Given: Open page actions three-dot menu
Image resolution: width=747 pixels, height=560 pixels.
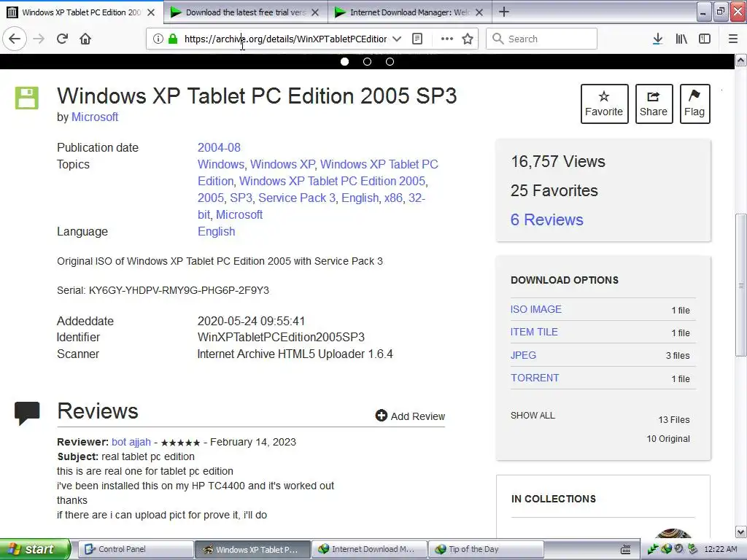Looking at the screenshot, I should pyautogui.click(x=447, y=39).
